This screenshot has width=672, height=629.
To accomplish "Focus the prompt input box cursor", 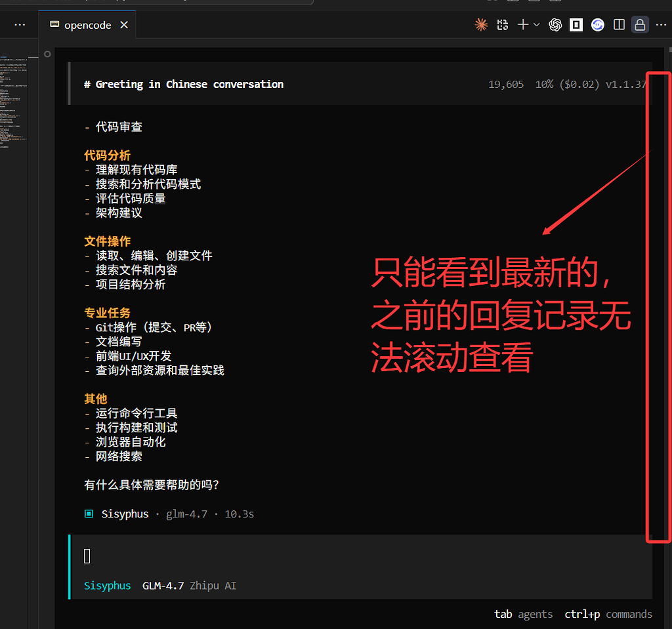I will [87, 556].
